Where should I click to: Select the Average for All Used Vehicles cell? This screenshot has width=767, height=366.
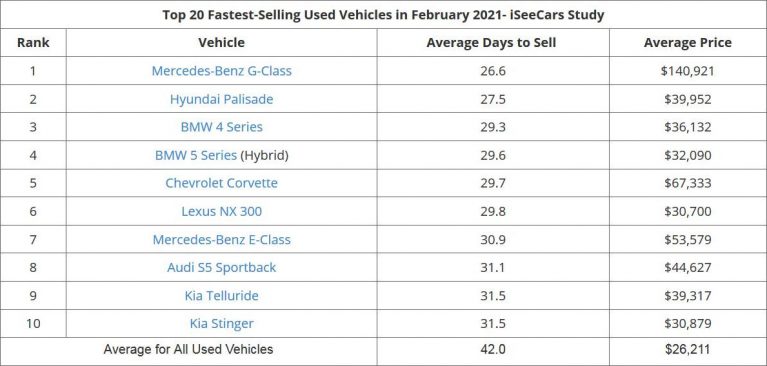188,350
